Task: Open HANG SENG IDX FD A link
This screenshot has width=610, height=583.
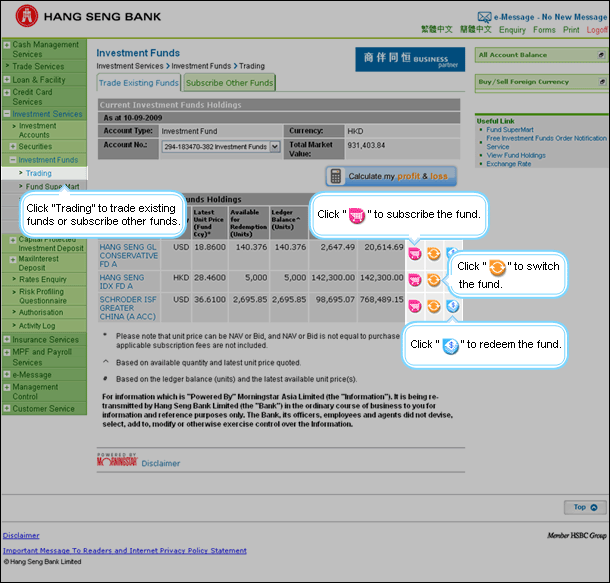Action: [122, 282]
